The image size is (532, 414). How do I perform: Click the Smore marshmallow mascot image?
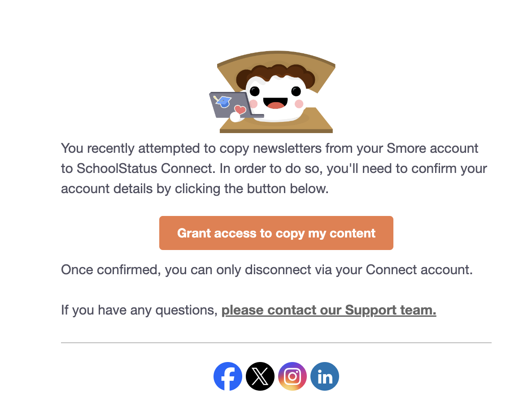pos(275,92)
